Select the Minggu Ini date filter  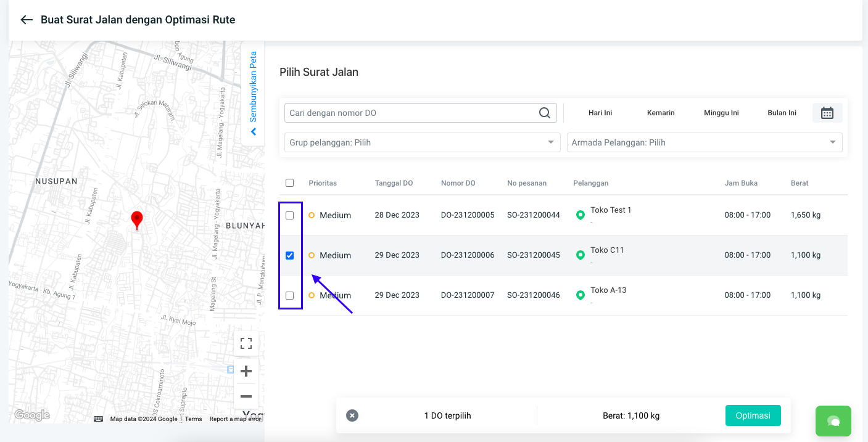click(x=721, y=113)
